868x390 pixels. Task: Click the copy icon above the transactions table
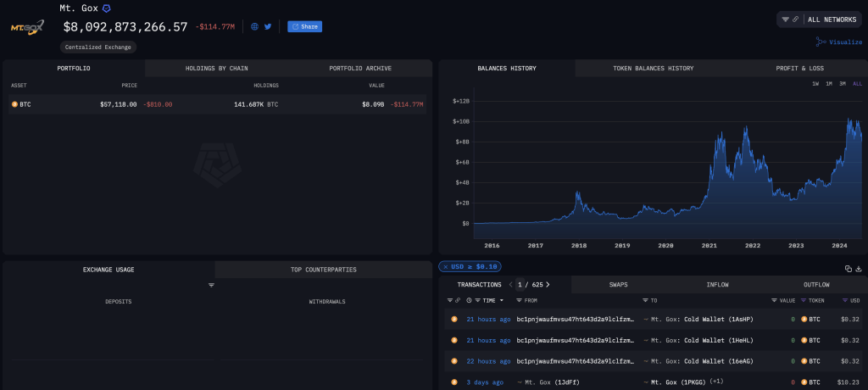coord(848,269)
